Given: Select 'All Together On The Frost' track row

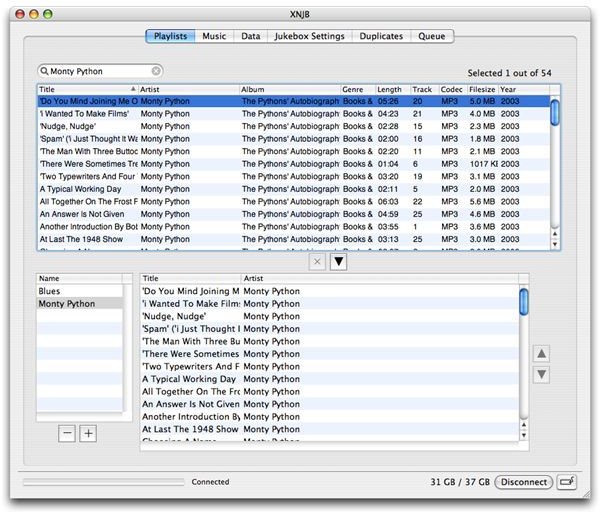Looking at the screenshot, I should point(293,202).
